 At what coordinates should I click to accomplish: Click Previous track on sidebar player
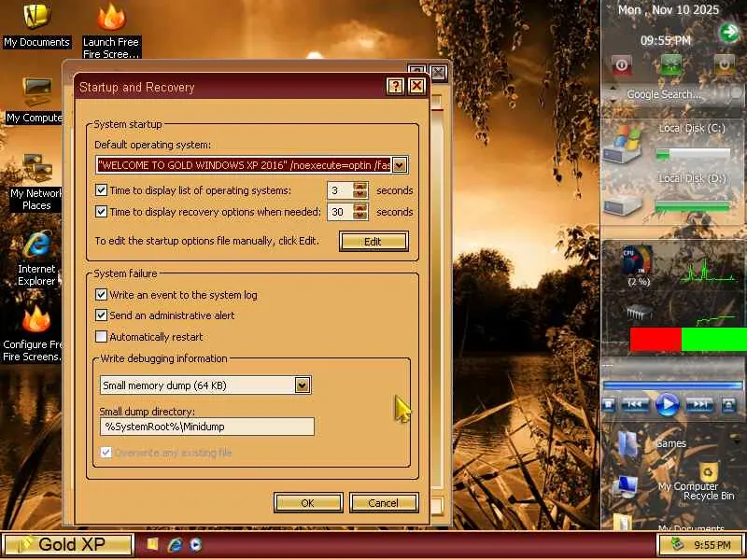pos(635,405)
